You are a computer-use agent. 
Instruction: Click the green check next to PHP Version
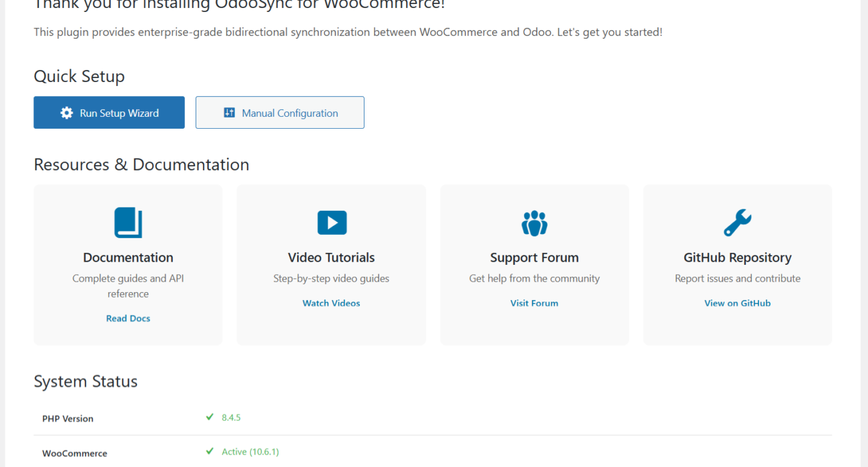[210, 417]
